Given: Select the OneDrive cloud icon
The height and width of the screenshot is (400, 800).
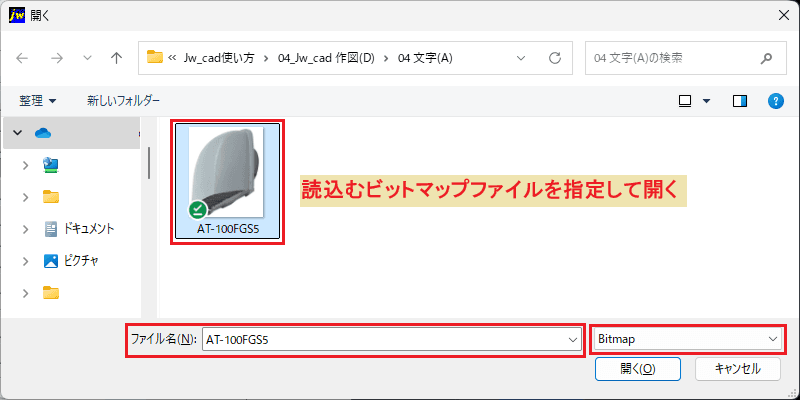Looking at the screenshot, I should point(43,133).
